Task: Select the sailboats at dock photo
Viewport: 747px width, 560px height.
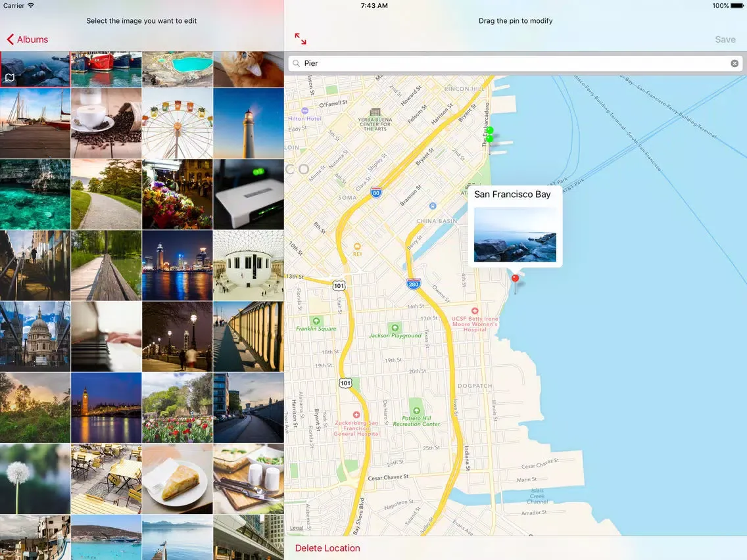Action: click(x=35, y=124)
